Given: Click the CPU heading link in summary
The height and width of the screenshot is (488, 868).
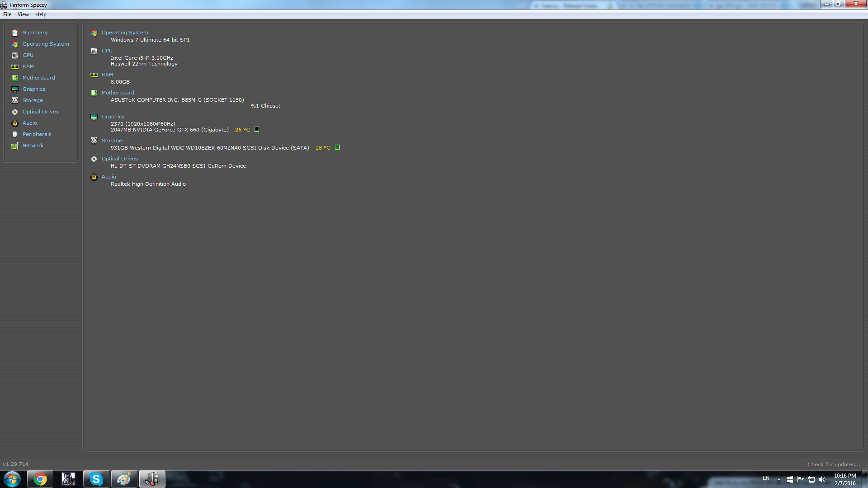Looking at the screenshot, I should tap(107, 51).
